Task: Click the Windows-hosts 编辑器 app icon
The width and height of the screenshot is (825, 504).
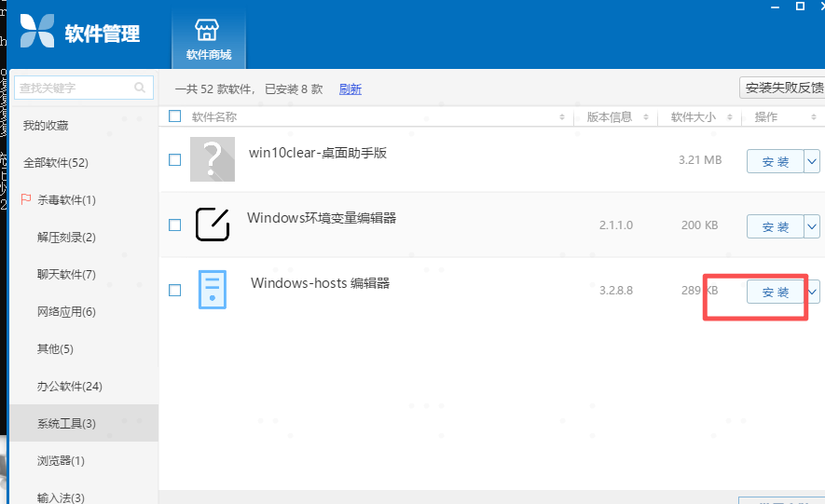Action: pos(212,290)
